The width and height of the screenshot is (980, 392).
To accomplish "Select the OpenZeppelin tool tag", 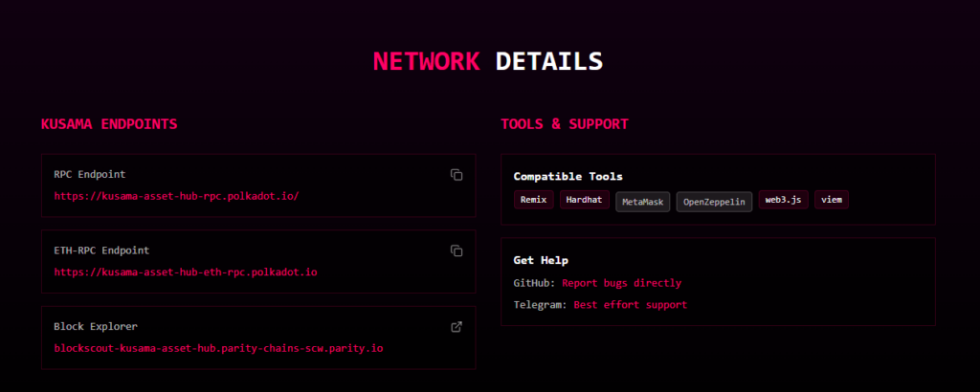I will click(714, 202).
